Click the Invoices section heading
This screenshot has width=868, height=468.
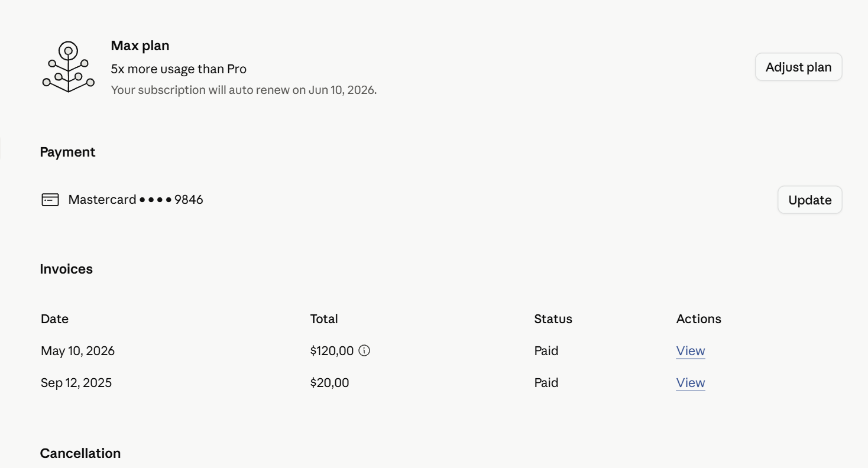point(66,269)
